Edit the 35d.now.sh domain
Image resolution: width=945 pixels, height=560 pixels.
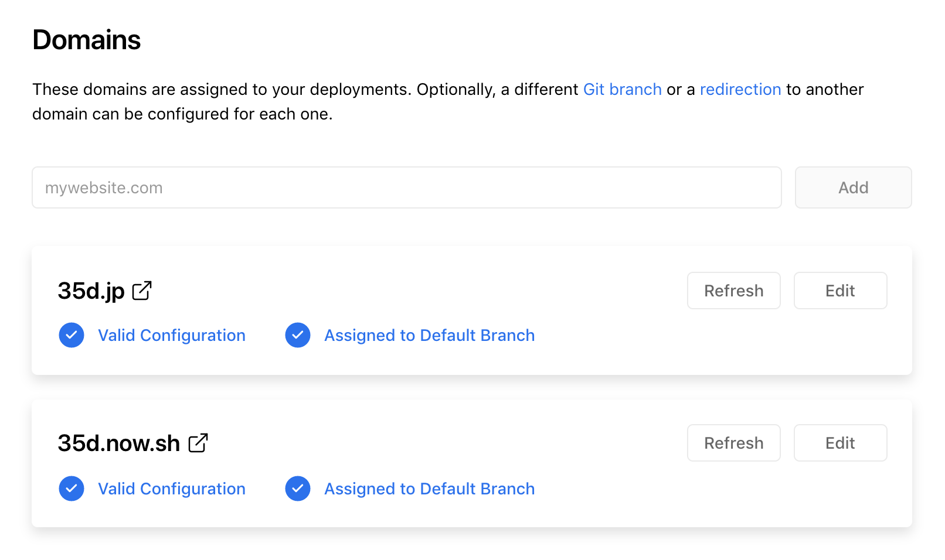pos(840,443)
